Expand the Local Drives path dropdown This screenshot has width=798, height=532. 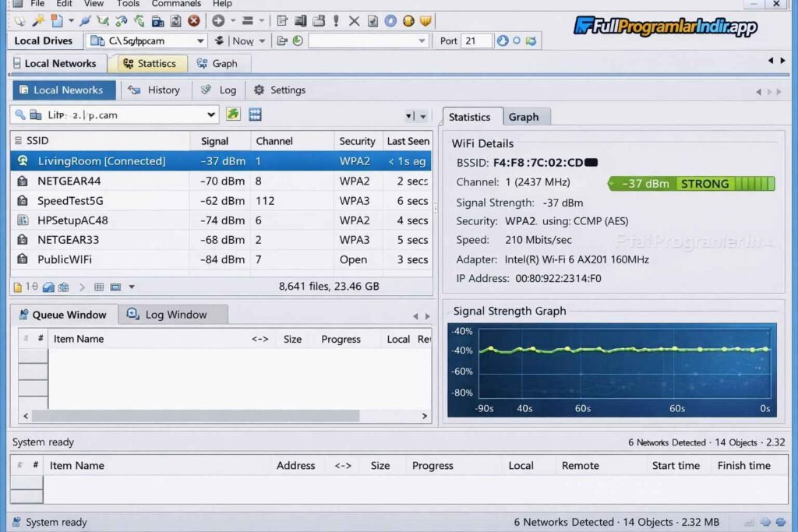[x=200, y=41]
